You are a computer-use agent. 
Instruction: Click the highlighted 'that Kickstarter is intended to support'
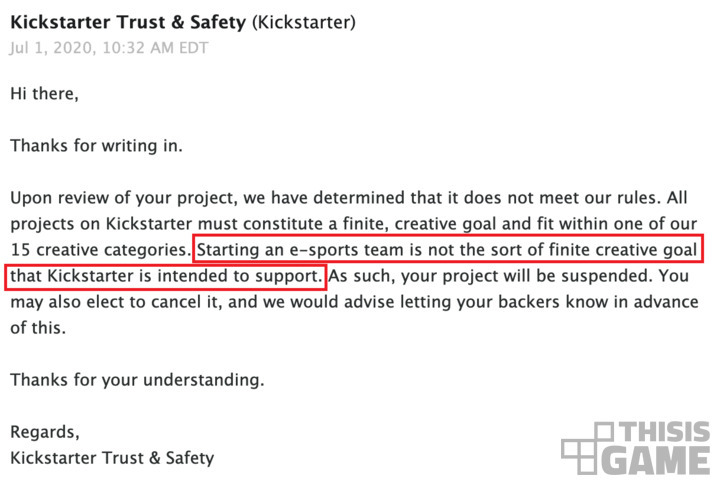166,276
